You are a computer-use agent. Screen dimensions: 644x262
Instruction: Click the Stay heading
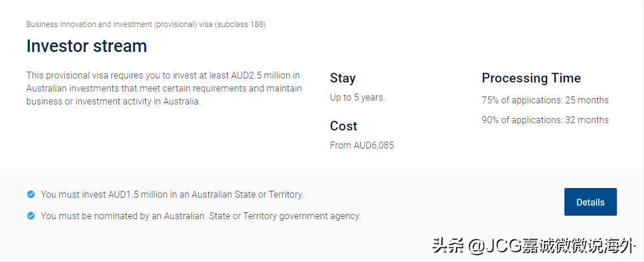coord(343,78)
